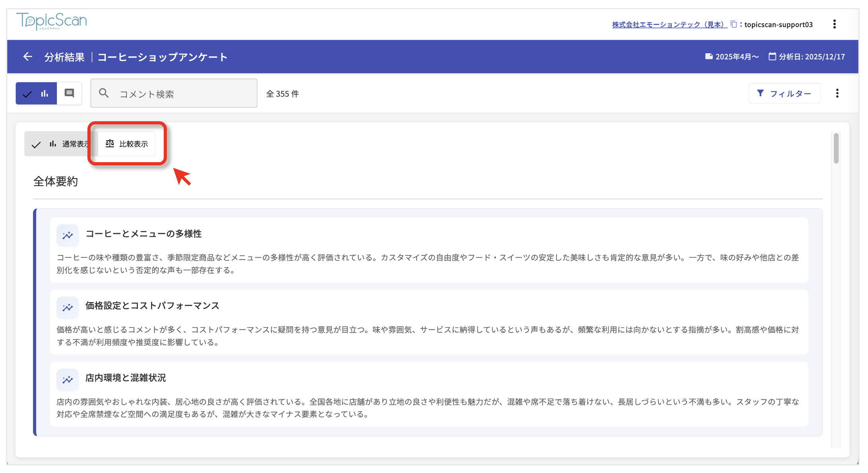Click the insights icon for 店内環境と混雑状況
The image size is (868, 473).
[68, 380]
